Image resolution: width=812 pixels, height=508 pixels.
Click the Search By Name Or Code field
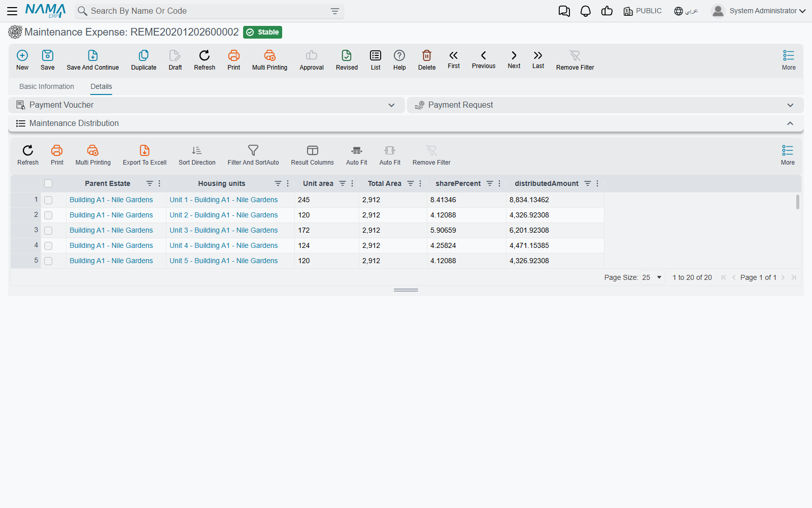point(209,11)
